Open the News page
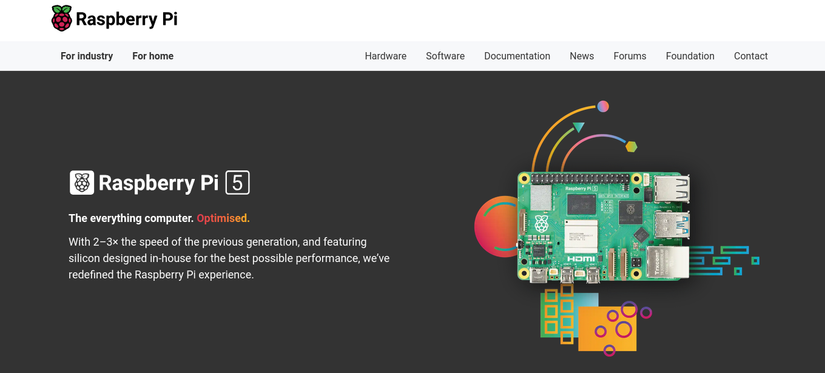Image resolution: width=825 pixels, height=373 pixels. [x=582, y=56]
